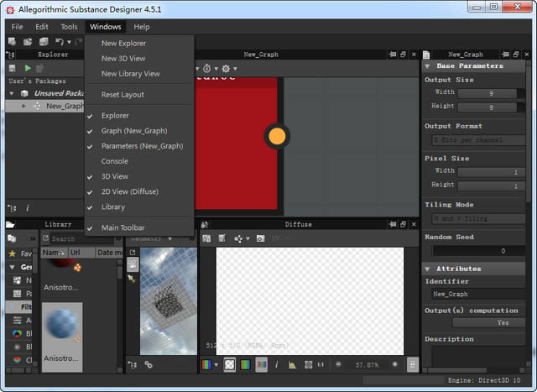The height and width of the screenshot is (392, 537).
Task: Toggle Main Toolbar visibility in Windows menu
Action: [123, 227]
